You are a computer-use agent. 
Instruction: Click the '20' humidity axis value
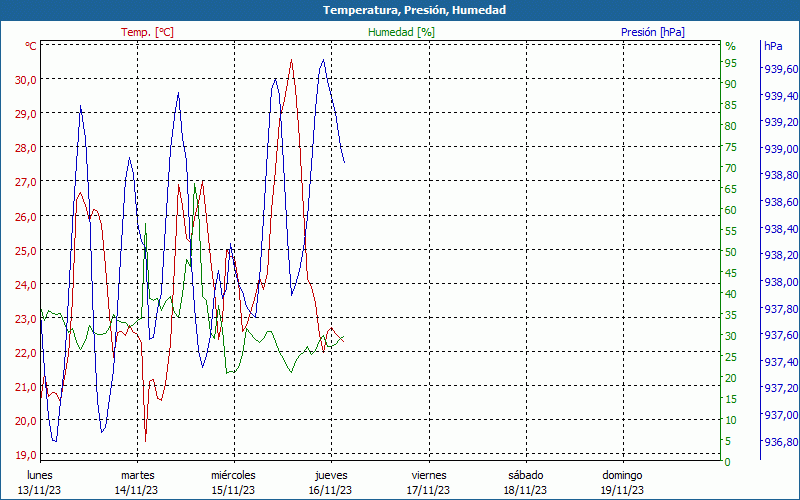tap(731, 378)
